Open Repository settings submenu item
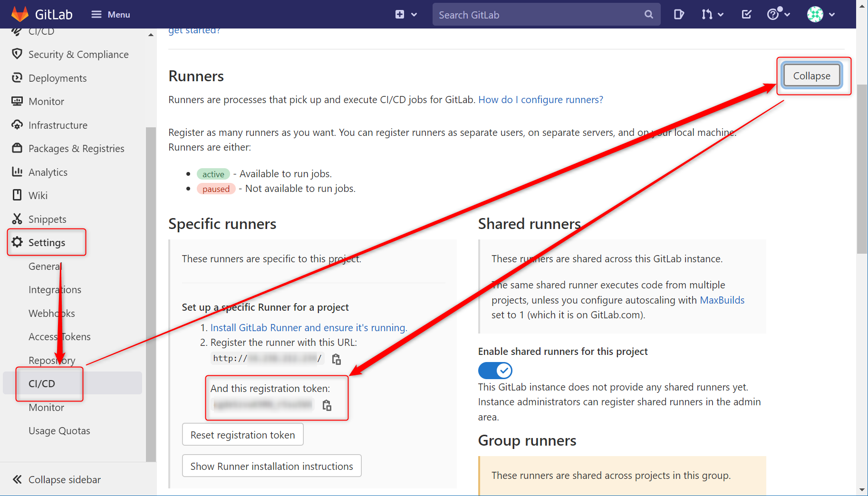Image resolution: width=868 pixels, height=496 pixels. [x=52, y=360]
